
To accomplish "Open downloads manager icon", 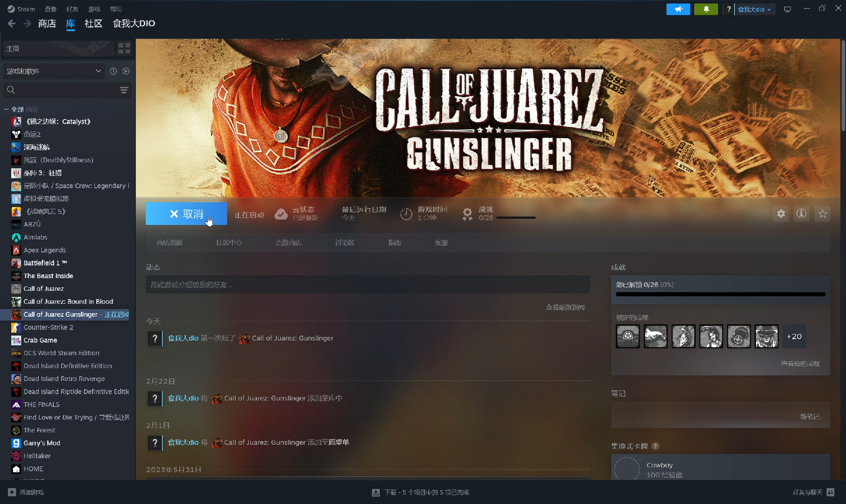I will (376, 492).
